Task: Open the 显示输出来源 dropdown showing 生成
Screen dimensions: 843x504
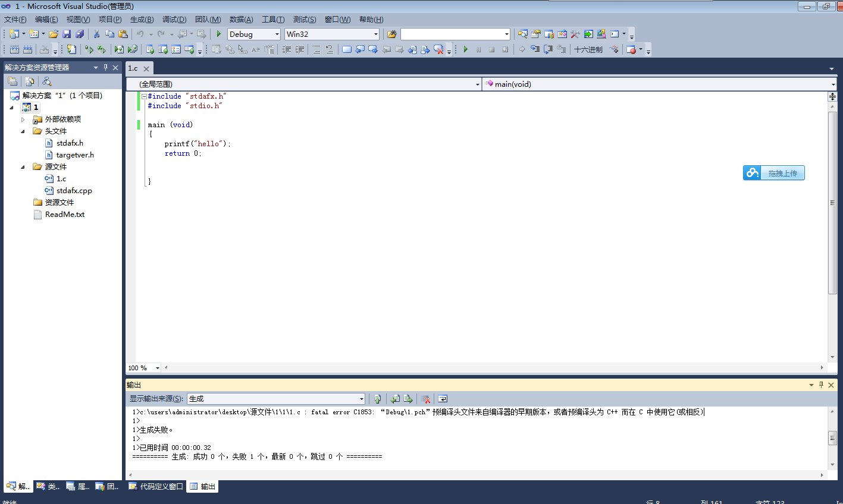Action: (x=361, y=399)
